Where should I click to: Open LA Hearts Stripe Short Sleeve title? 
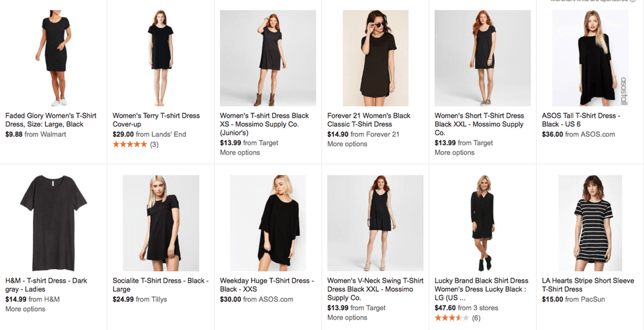pos(587,285)
